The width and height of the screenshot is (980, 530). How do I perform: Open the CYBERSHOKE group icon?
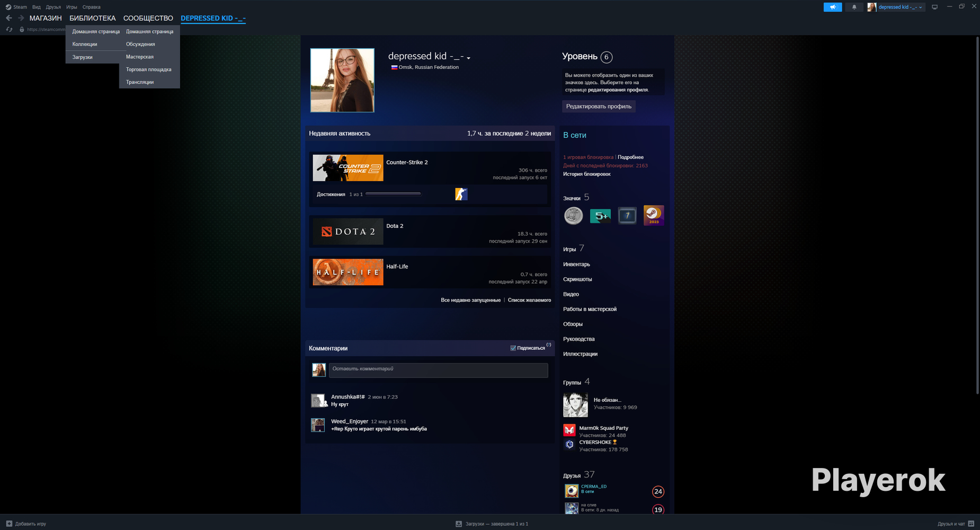[x=569, y=444]
